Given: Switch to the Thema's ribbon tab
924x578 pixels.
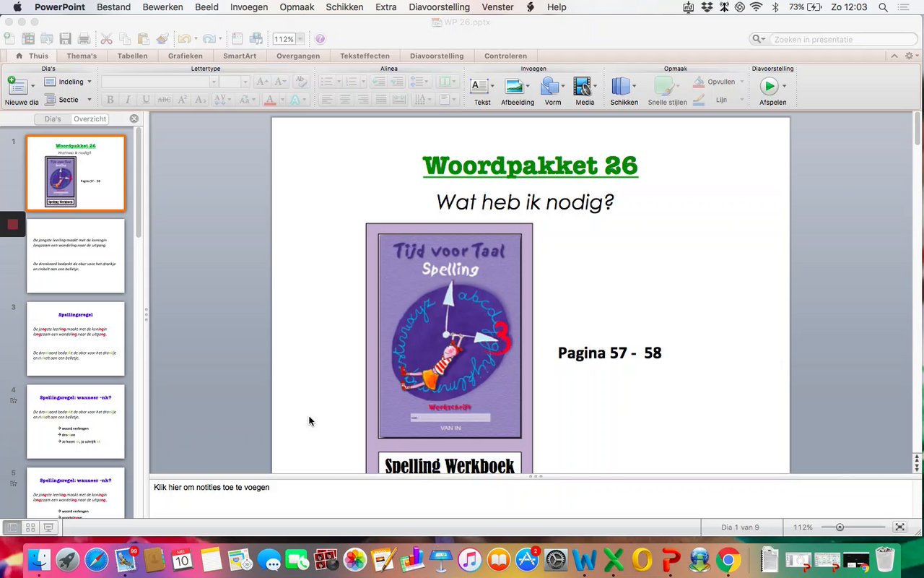Looking at the screenshot, I should point(82,56).
